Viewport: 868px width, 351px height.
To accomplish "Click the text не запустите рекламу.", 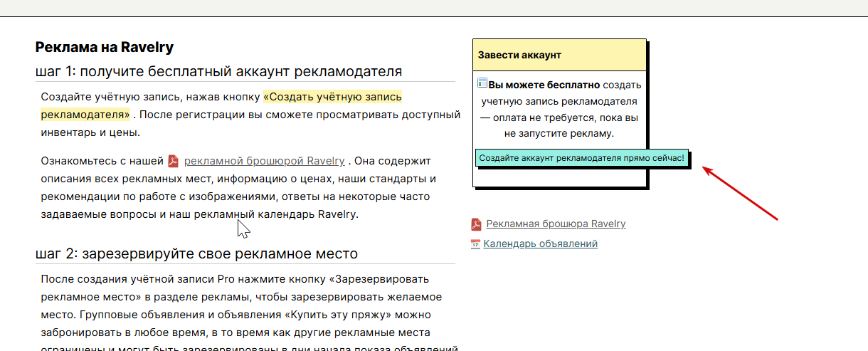I will [x=559, y=133].
